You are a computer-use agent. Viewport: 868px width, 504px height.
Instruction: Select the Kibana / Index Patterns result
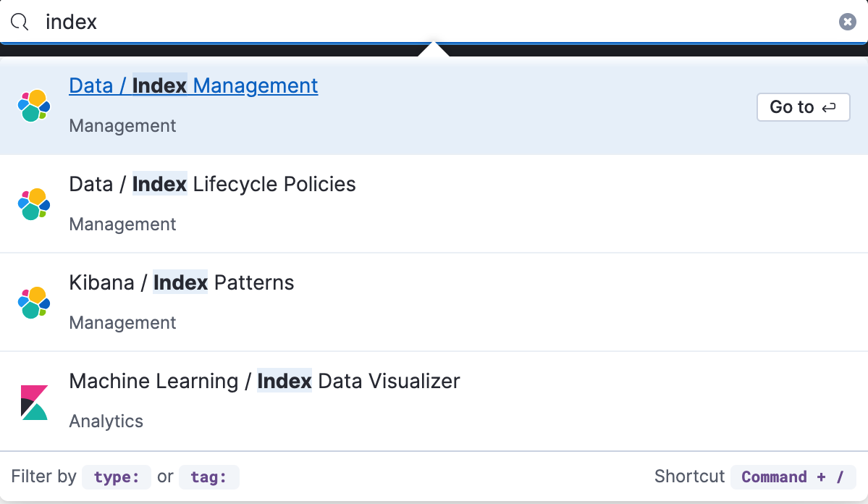pyautogui.click(x=181, y=282)
